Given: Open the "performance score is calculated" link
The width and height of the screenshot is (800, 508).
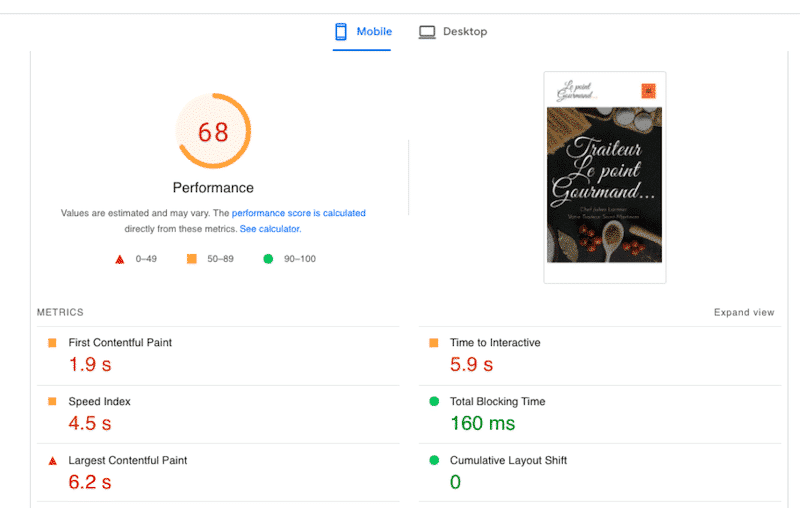Looking at the screenshot, I should pyautogui.click(x=298, y=213).
